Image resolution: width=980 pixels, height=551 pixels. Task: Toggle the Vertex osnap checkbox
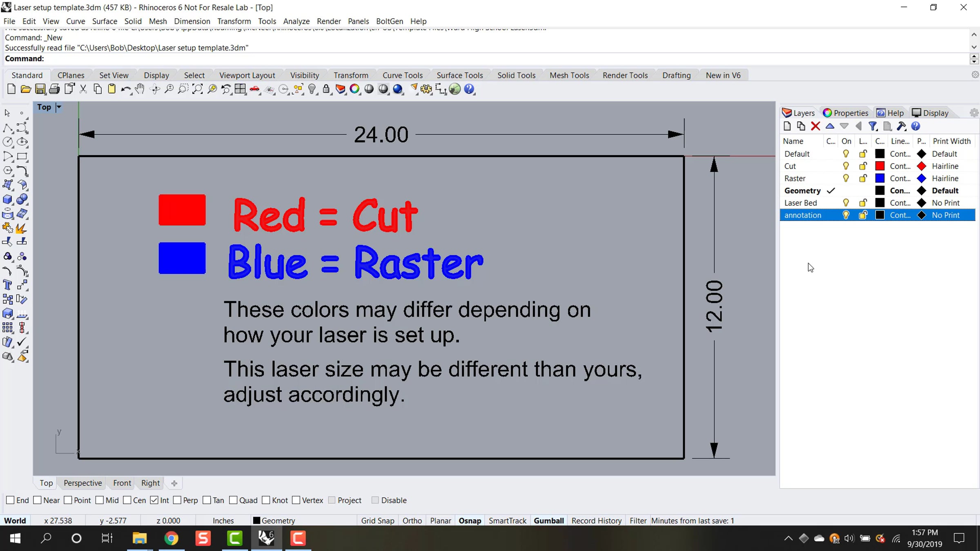[296, 500]
